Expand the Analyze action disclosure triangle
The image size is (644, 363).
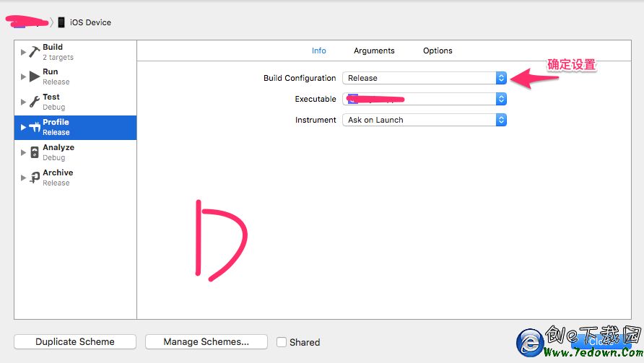tap(23, 152)
